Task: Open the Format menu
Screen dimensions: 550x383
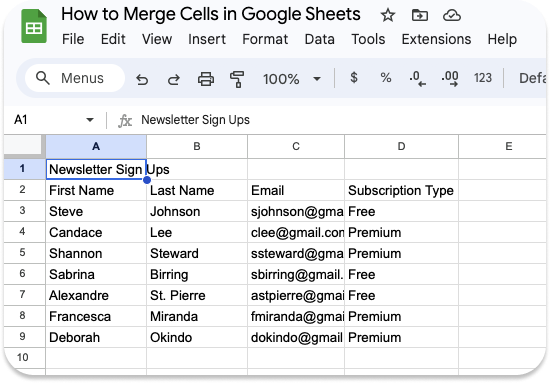Action: point(265,39)
